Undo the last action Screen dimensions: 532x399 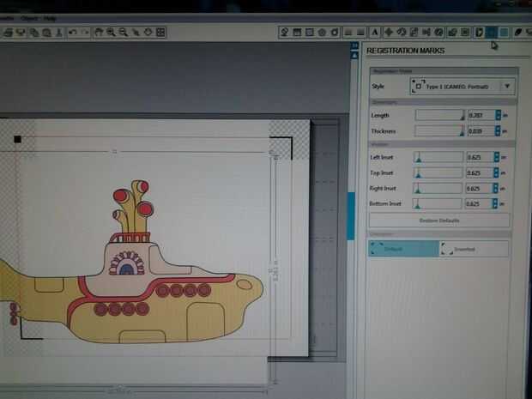pyautogui.click(x=72, y=33)
